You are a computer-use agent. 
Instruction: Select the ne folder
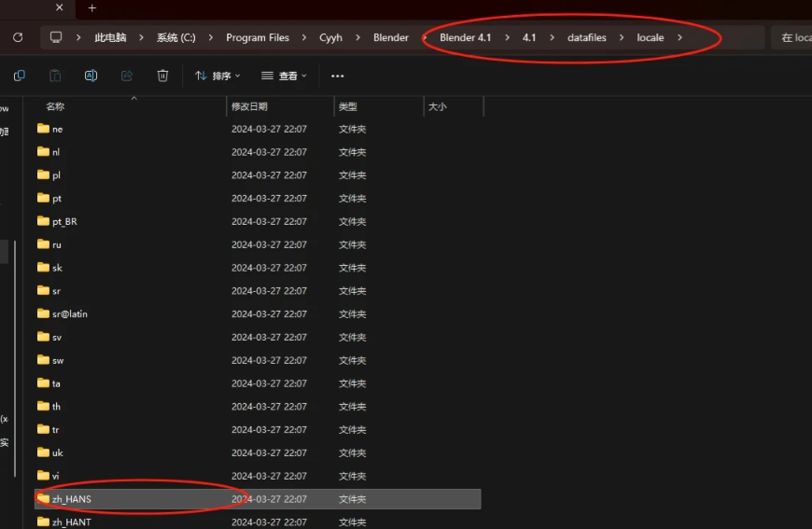pos(258,129)
